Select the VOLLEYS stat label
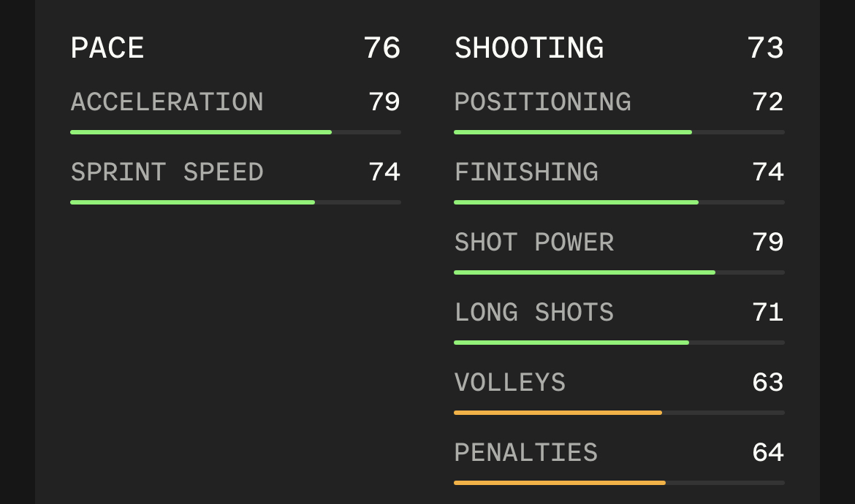Image resolution: width=855 pixels, height=504 pixels. [510, 383]
